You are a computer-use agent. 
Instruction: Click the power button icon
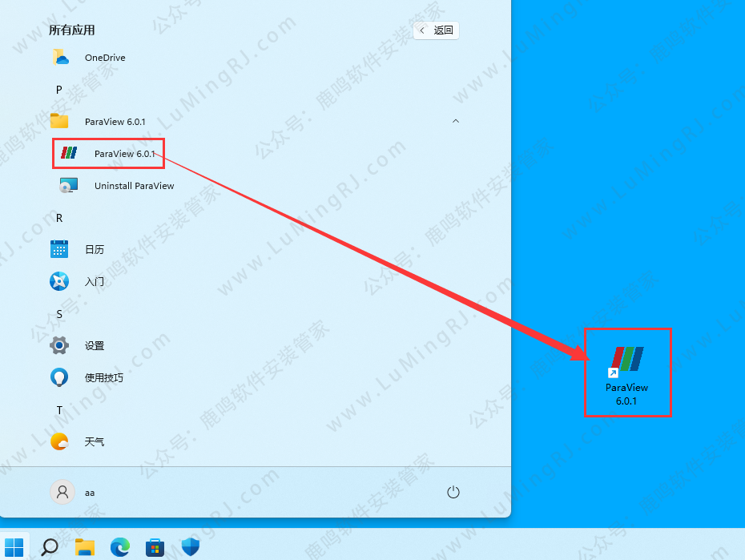[453, 492]
